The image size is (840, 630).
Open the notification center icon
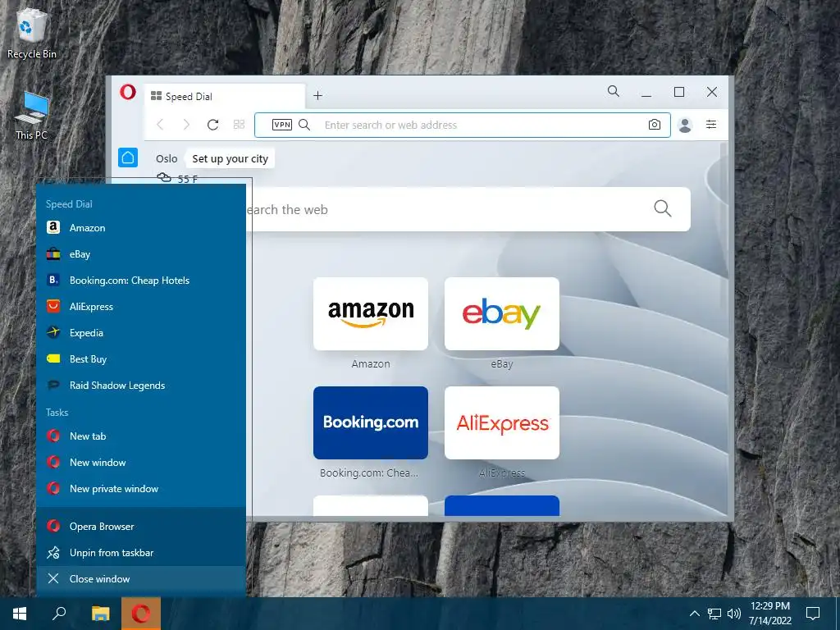(813, 614)
